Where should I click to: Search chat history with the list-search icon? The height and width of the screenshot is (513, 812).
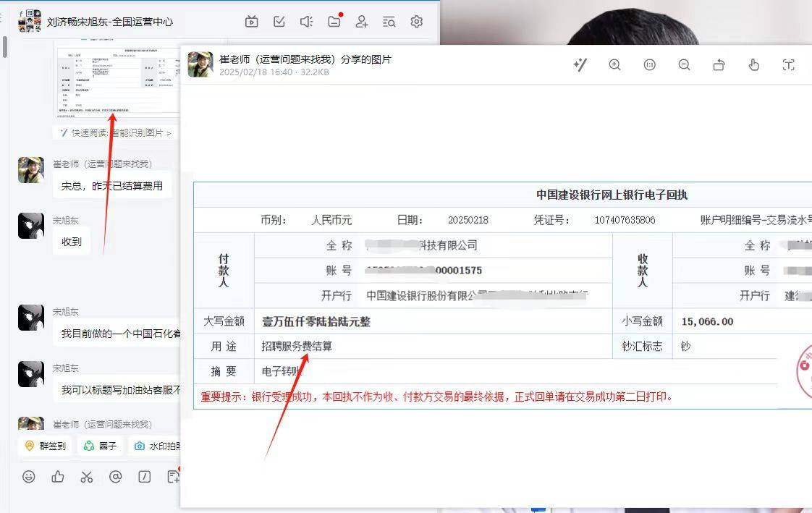pos(389,22)
